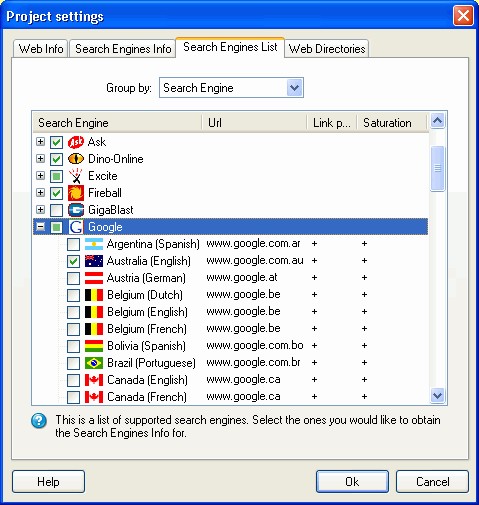Sort by the Url column header
479x505 pixels.
tap(255, 123)
